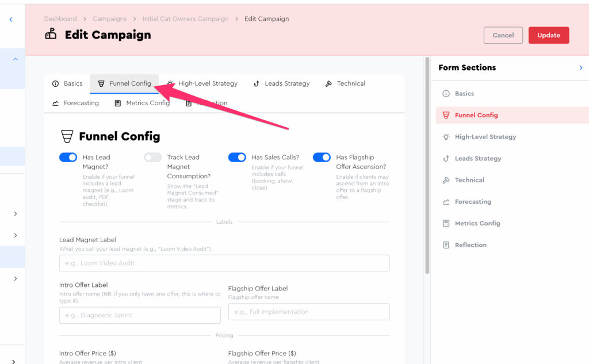The width and height of the screenshot is (589, 364).
Task: Collapse the left sidebar with back chevron
Action: click(x=11, y=20)
